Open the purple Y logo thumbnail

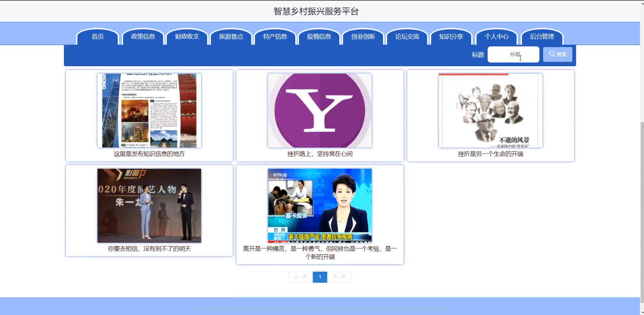pos(320,111)
